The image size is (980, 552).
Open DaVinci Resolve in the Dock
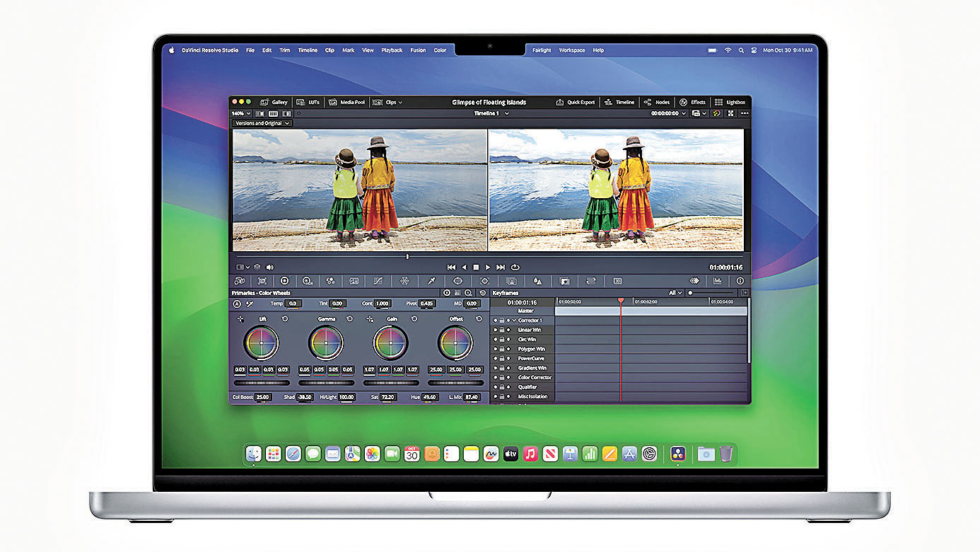[677, 454]
